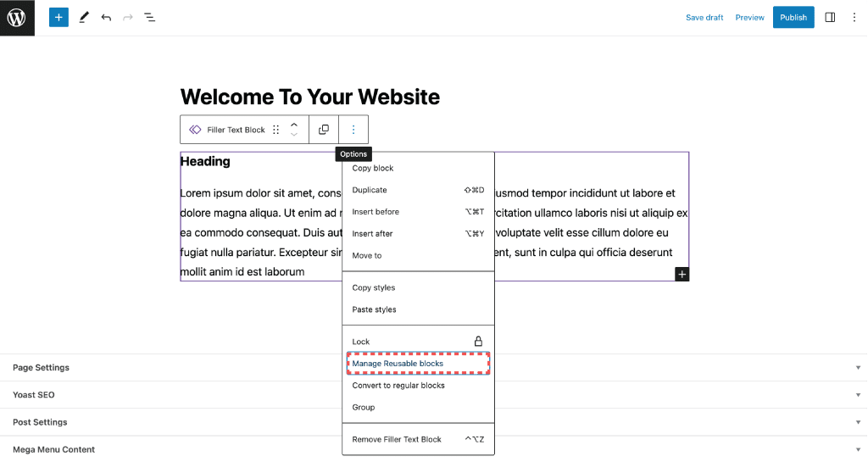868x462 pixels.
Task: Choose Move to
Action: [418, 256]
